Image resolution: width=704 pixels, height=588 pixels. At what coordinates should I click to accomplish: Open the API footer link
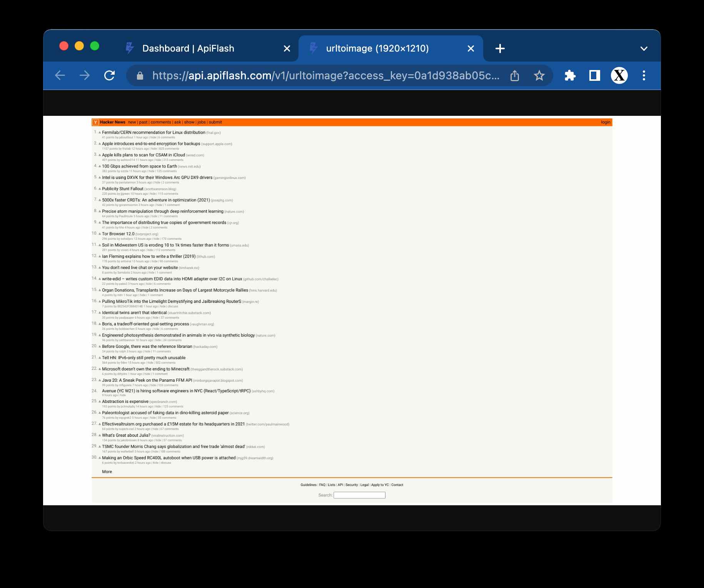click(x=340, y=485)
